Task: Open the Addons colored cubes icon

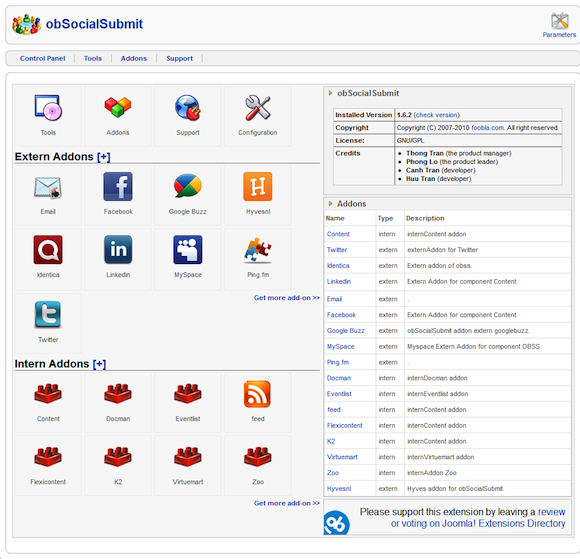Action: click(x=118, y=107)
